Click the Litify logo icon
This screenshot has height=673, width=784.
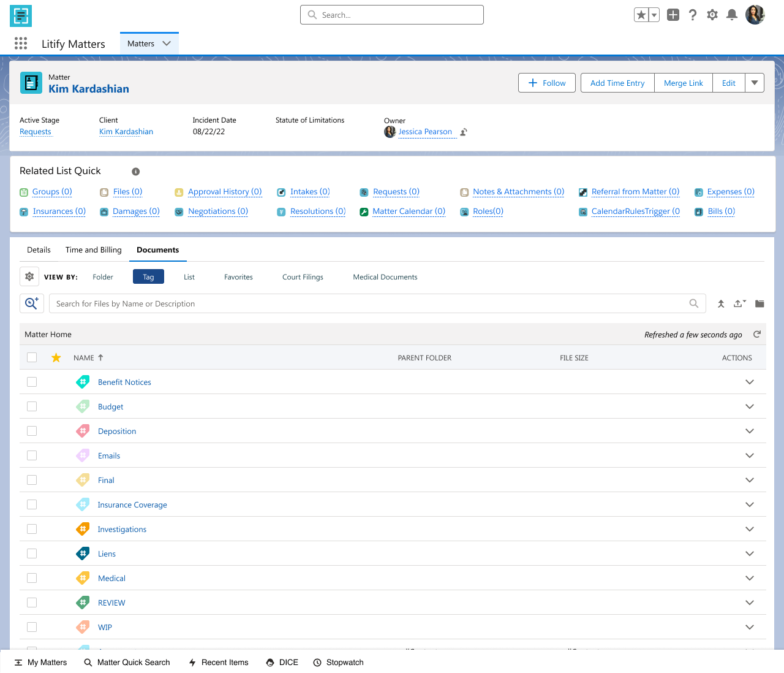21,15
